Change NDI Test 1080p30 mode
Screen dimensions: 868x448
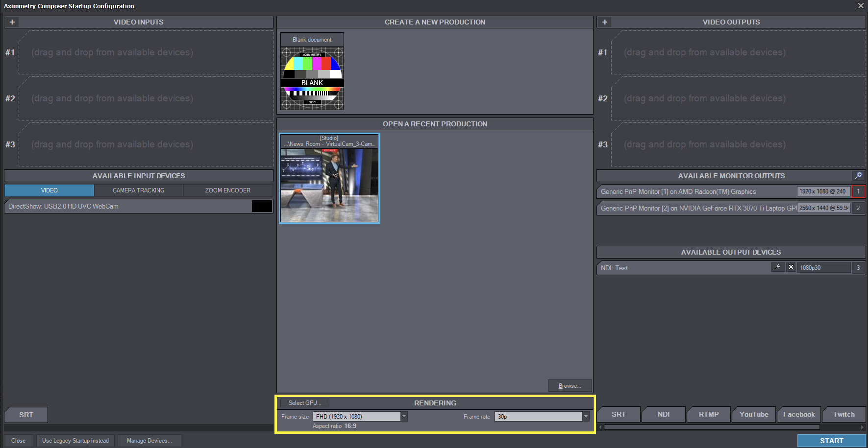(x=823, y=268)
